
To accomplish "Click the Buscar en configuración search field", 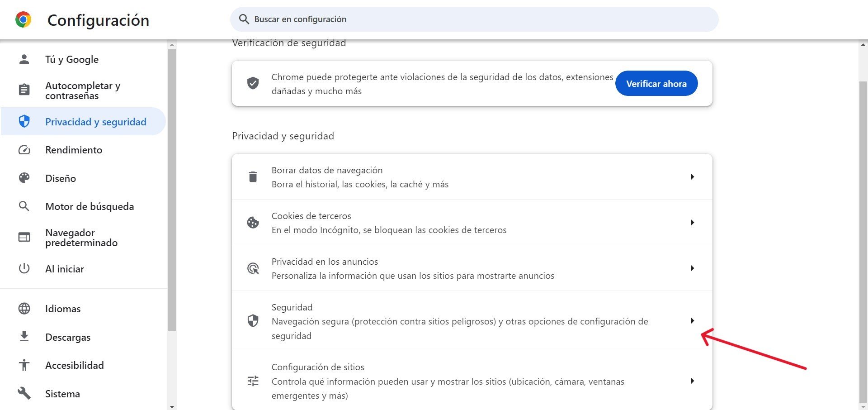I will tap(474, 19).
